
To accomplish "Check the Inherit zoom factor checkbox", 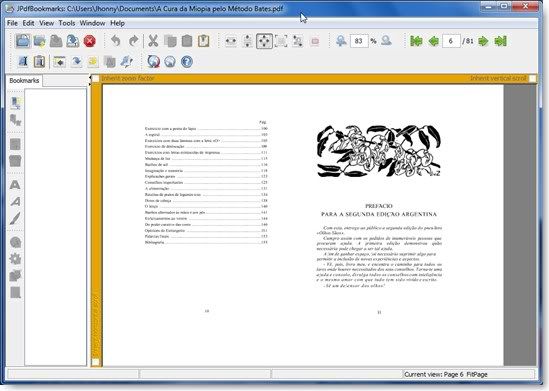I will tap(96, 78).
